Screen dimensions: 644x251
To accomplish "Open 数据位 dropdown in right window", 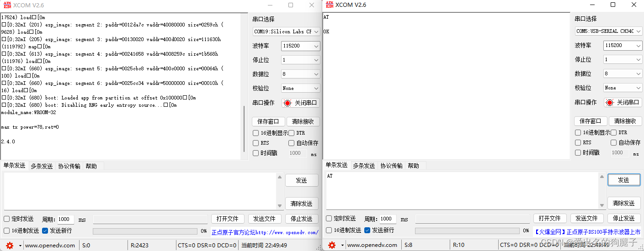I will point(623,73).
